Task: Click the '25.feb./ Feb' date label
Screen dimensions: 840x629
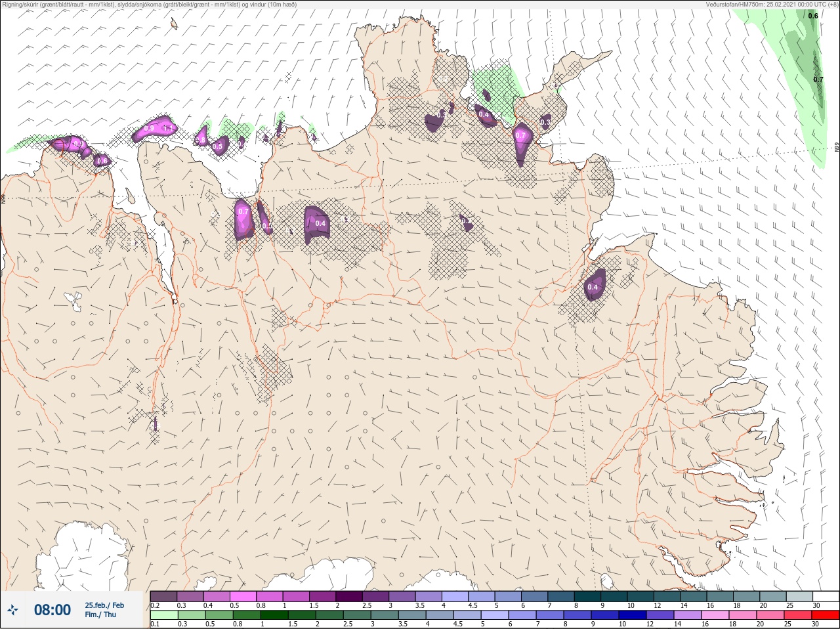Action: [x=104, y=605]
